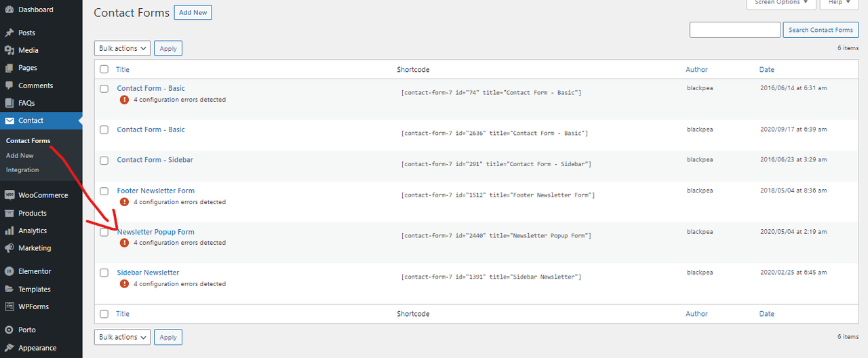Screen dimensions: 868x358
Task: Open the Contact Form - Sidebar link
Action: pyautogui.click(x=155, y=160)
